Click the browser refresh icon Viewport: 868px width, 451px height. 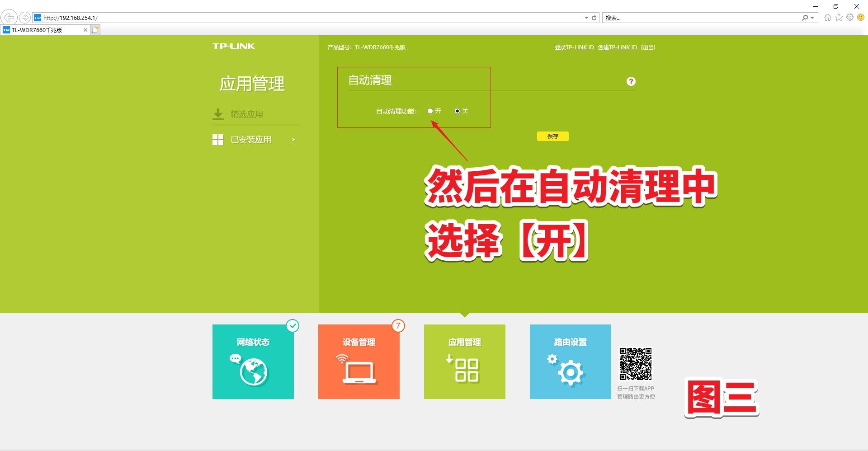click(594, 18)
